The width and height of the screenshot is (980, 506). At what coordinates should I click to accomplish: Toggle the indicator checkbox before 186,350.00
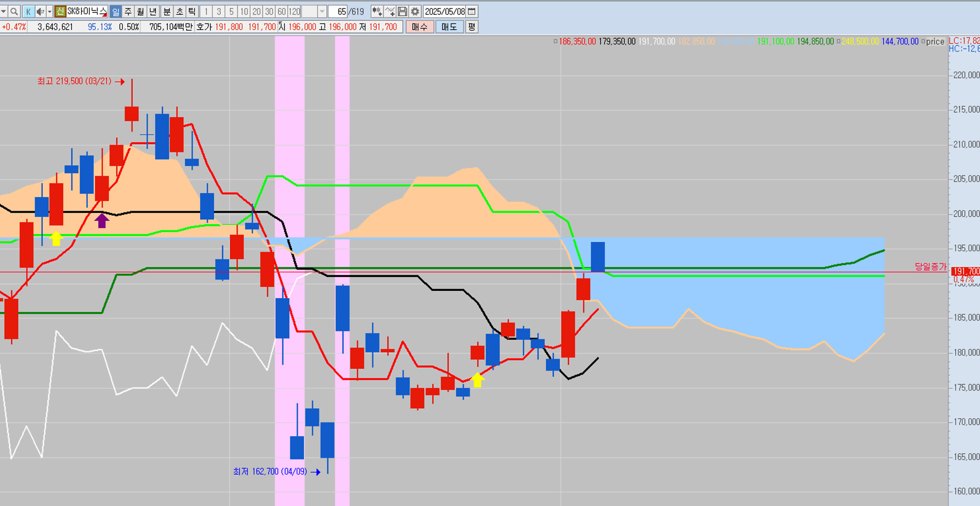pyautogui.click(x=556, y=41)
